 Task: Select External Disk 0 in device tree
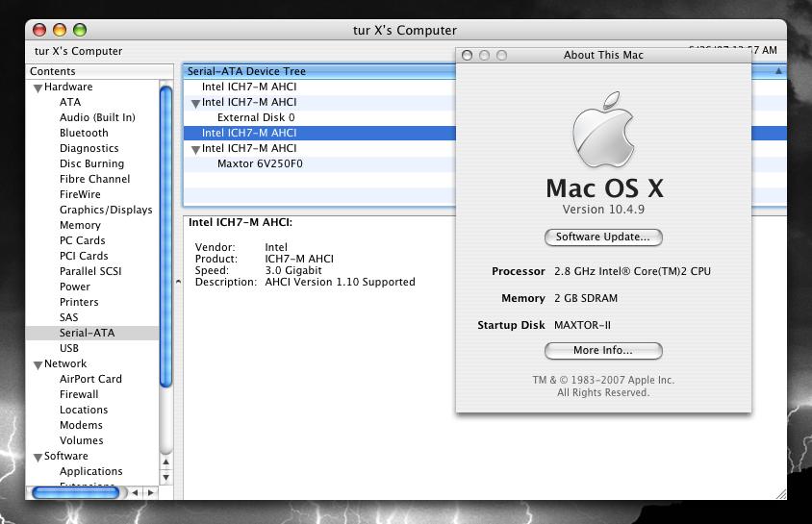(x=319, y=117)
